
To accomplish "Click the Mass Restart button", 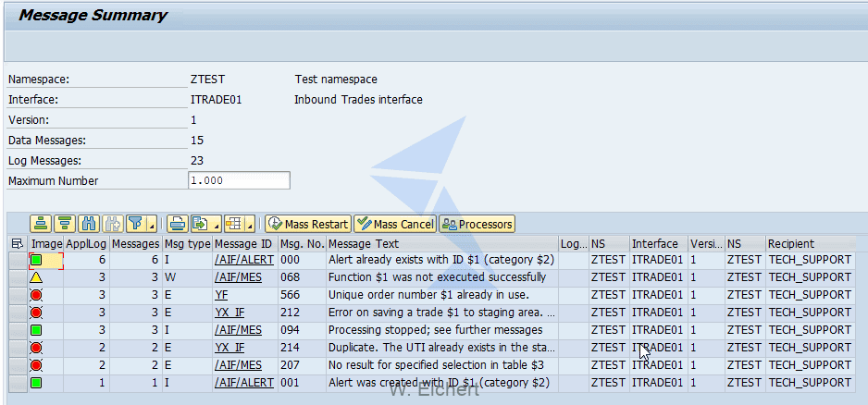I will click(308, 224).
